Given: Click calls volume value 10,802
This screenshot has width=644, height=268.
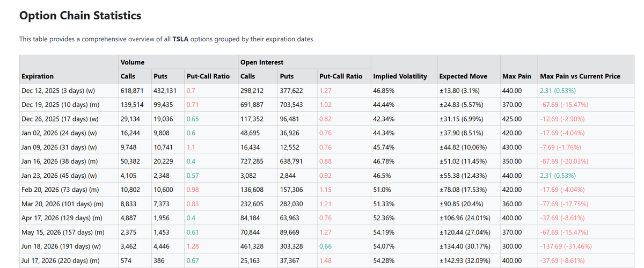Looking at the screenshot, I should click(x=130, y=190).
